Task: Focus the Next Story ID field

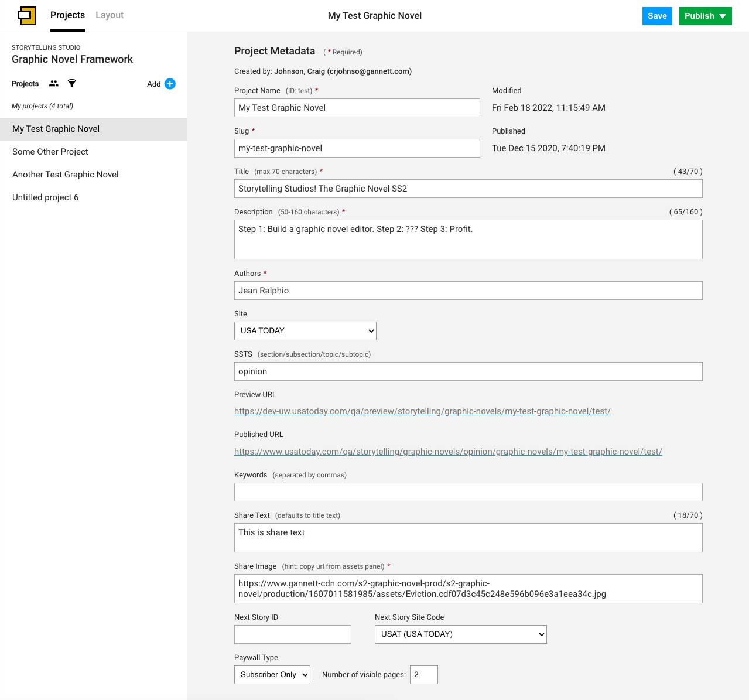Action: click(x=292, y=634)
